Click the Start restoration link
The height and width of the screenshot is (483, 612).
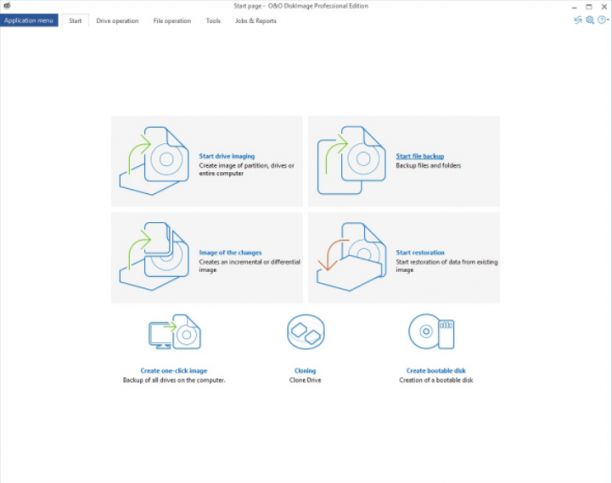click(420, 253)
